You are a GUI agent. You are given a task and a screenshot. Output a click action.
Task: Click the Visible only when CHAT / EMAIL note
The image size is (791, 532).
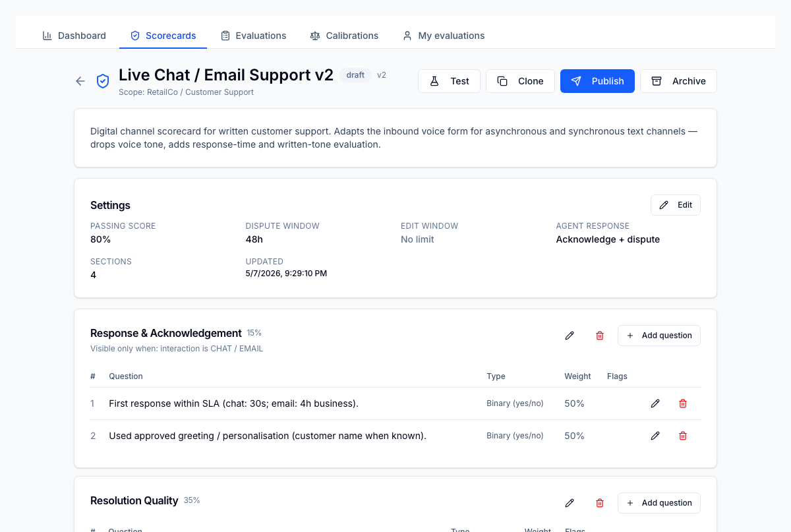tap(177, 349)
